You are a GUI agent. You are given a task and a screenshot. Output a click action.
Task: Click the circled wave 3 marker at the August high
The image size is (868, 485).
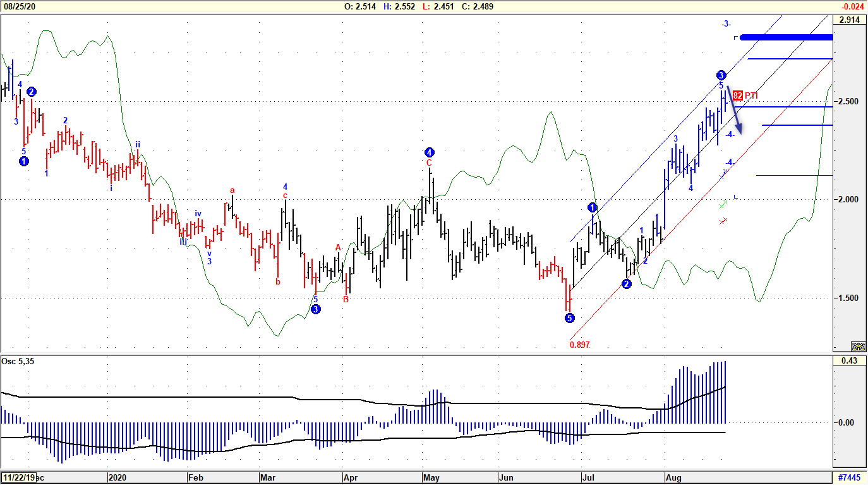[x=721, y=75]
